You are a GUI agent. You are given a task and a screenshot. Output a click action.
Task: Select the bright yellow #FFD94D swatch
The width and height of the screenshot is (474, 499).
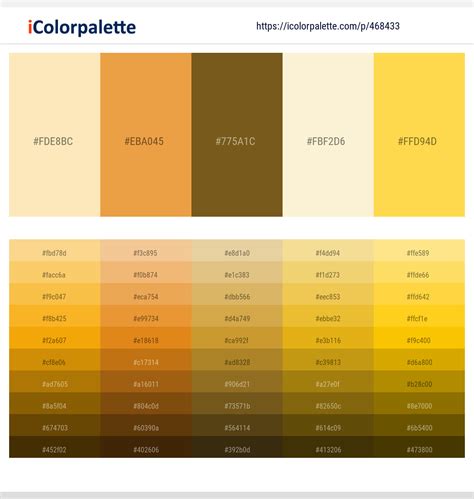tap(419, 135)
